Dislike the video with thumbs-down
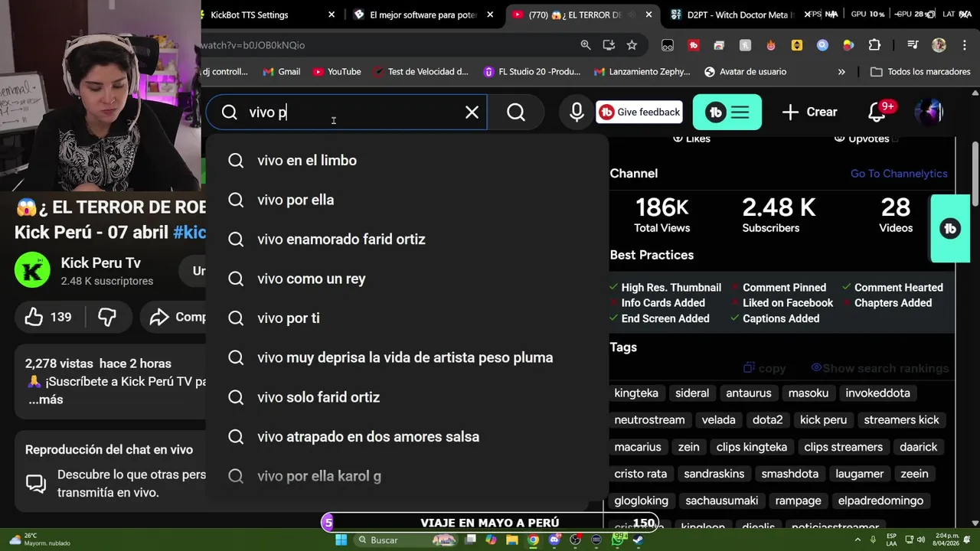The image size is (980, 551). (x=107, y=317)
